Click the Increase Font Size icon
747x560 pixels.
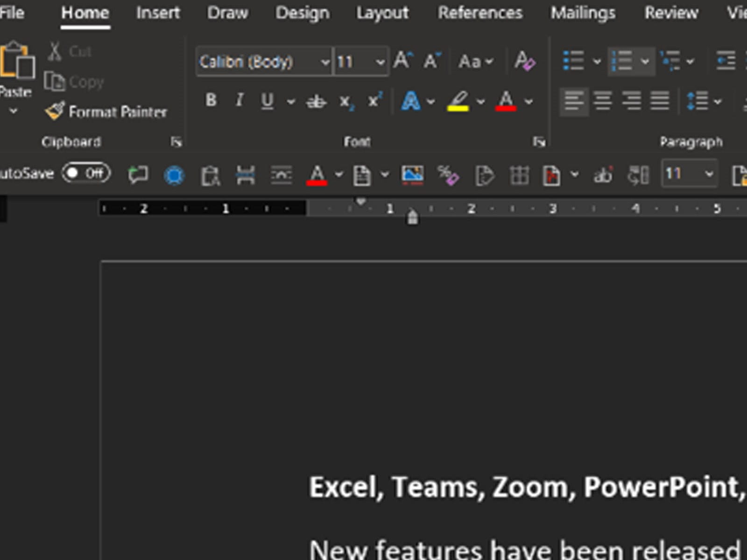[402, 61]
